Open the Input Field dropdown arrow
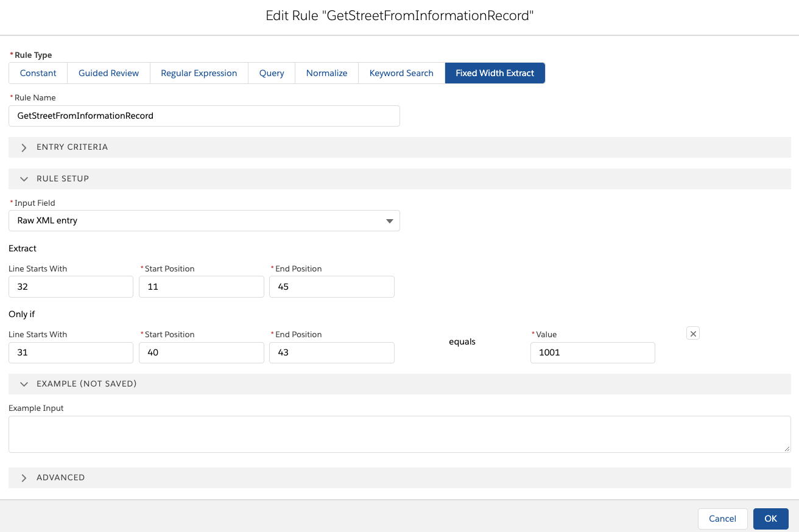The image size is (799, 532). (389, 220)
